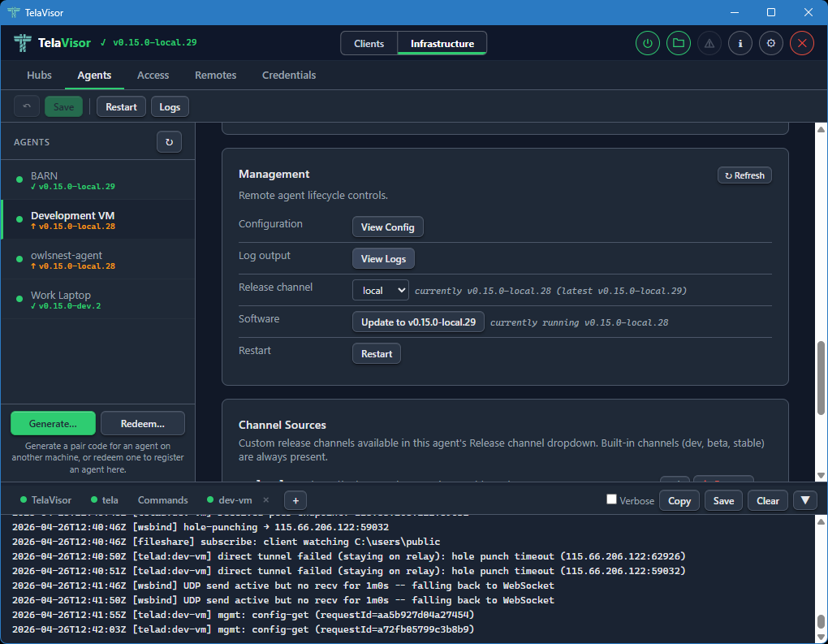Click log line with requestId=a72fb05799c3b8b9
The height and width of the screenshot is (644, 828).
pos(243,629)
